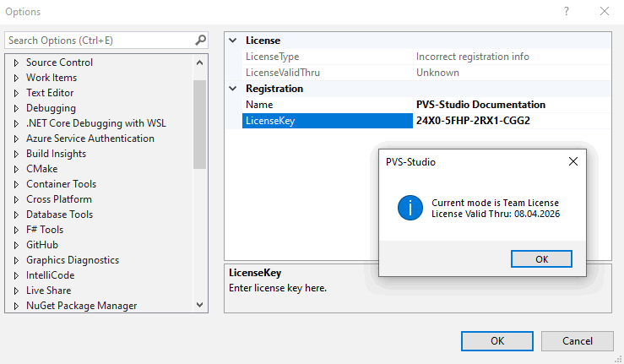Expand the NuGet Package Manager node
The image size is (624, 364).
[x=16, y=306]
